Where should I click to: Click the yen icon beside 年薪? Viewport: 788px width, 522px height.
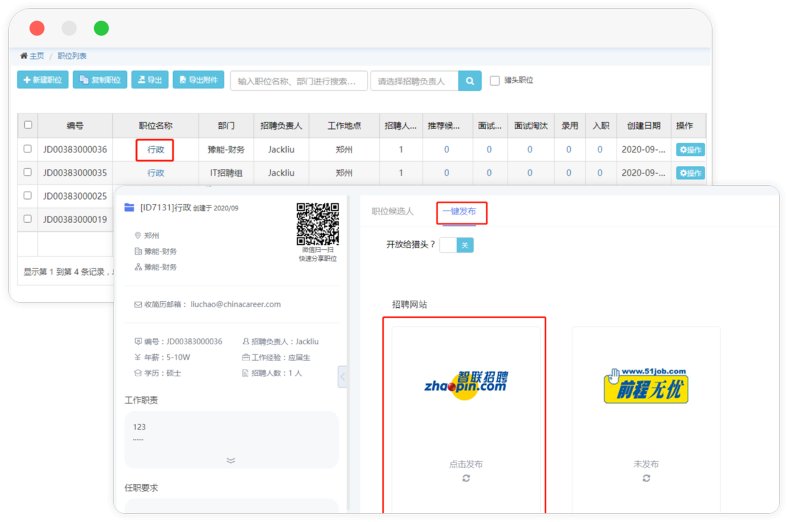[x=138, y=357]
